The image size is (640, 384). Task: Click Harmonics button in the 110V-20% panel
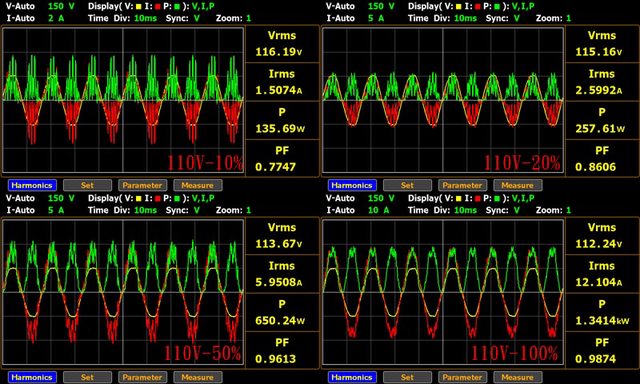click(352, 185)
